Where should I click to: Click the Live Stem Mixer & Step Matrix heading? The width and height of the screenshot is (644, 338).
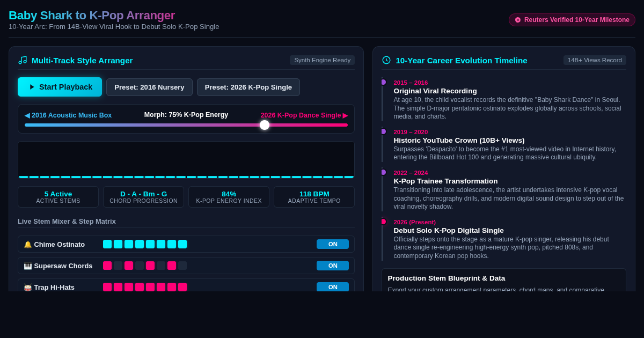tap(67, 221)
